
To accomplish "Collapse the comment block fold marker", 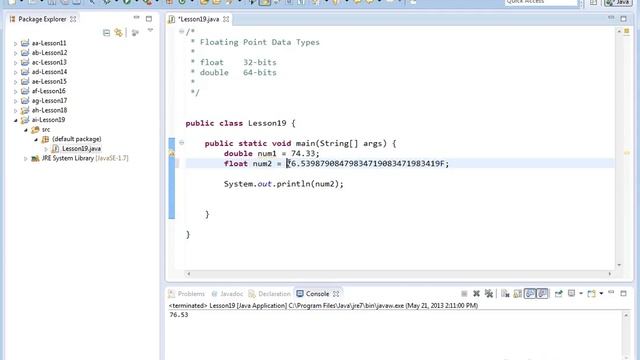I will [181, 31].
